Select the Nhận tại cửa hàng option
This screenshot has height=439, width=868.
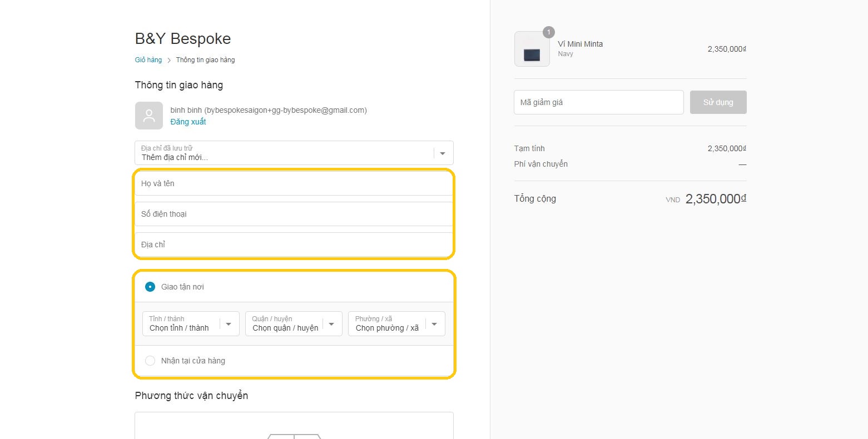[150, 361]
